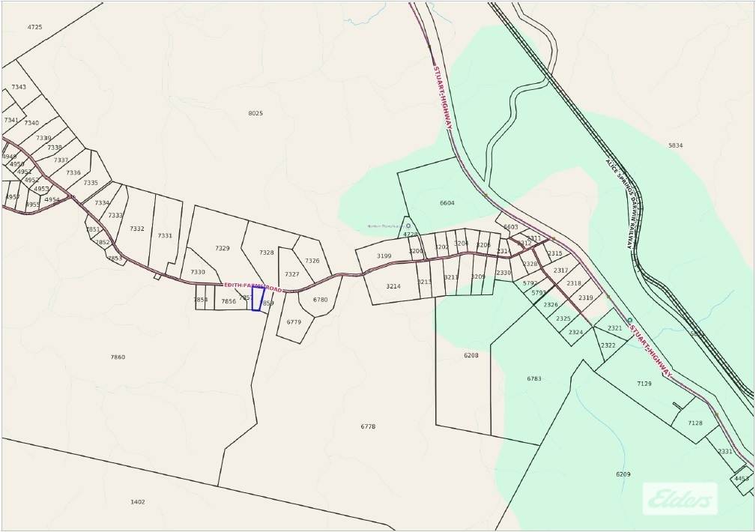Select parcel number 2318
Image resolution: width=756 pixels, height=532 pixels.
pos(574,283)
